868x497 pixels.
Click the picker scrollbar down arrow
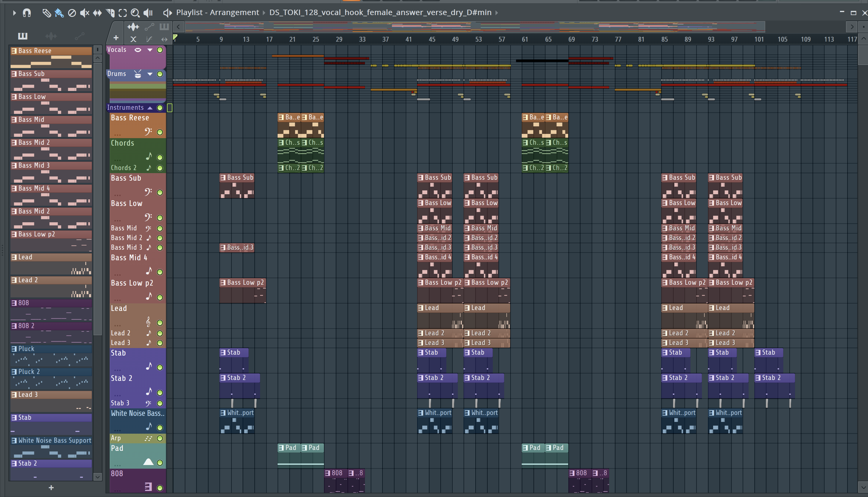(x=98, y=477)
